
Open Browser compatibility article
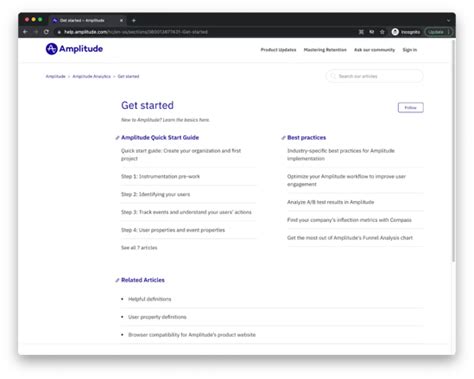(192, 335)
